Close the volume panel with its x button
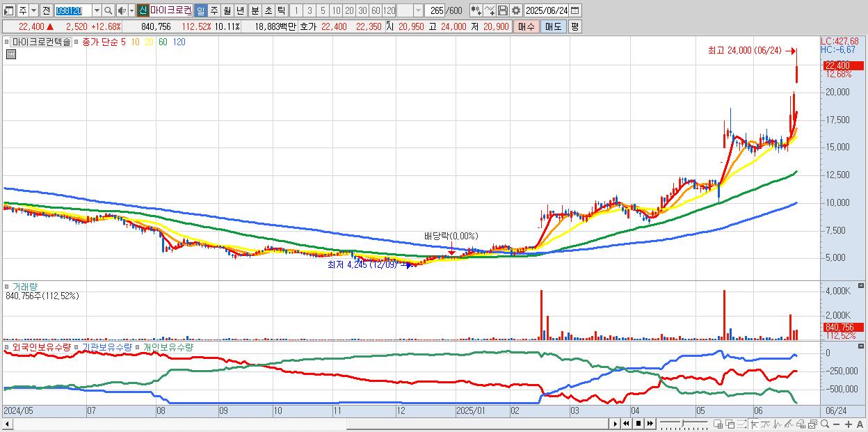 pyautogui.click(x=860, y=286)
